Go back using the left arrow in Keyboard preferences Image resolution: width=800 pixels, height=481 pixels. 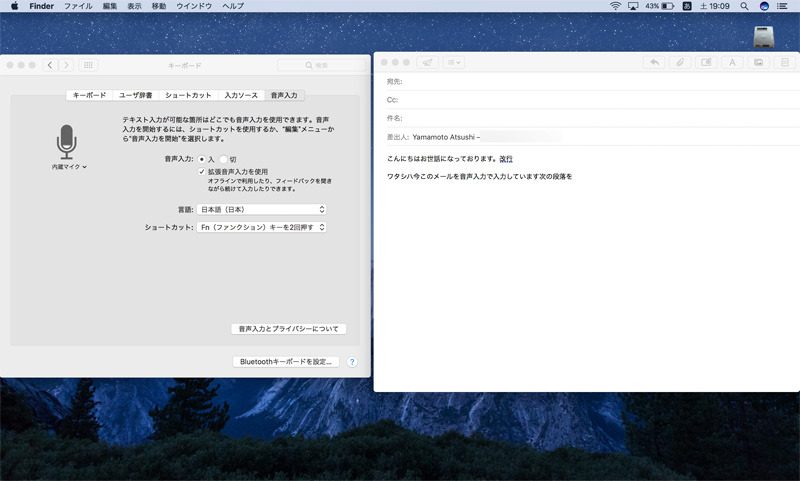click(x=49, y=65)
